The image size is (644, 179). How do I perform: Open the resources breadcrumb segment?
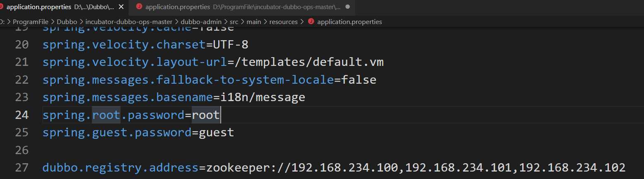point(284,22)
